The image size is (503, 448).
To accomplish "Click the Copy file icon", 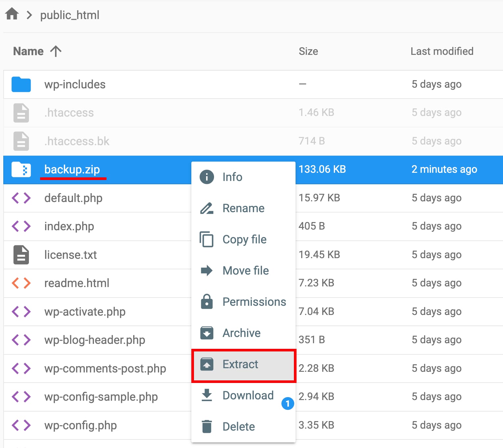I will (206, 239).
